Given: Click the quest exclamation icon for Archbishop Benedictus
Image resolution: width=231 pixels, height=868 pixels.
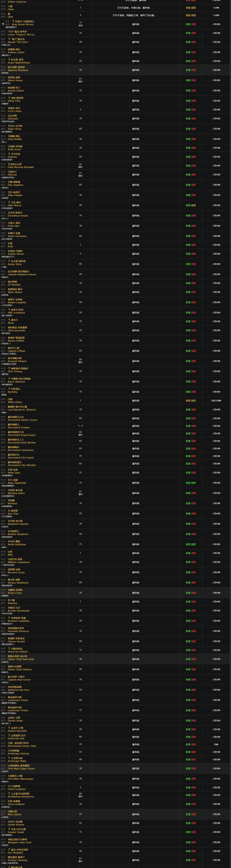Looking at the screenshot, I should tap(9, 793).
